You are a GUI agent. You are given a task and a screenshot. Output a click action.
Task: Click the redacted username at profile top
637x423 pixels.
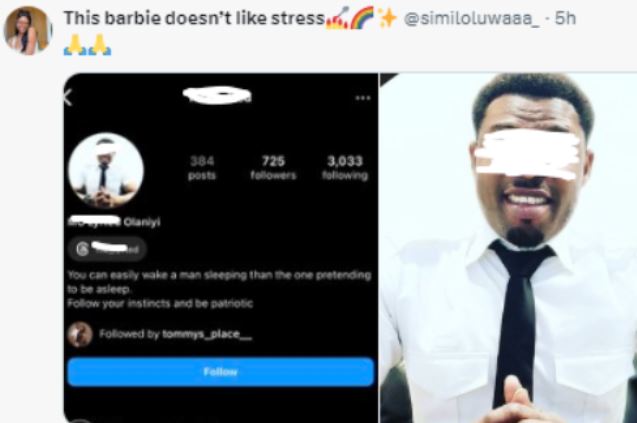(x=217, y=95)
